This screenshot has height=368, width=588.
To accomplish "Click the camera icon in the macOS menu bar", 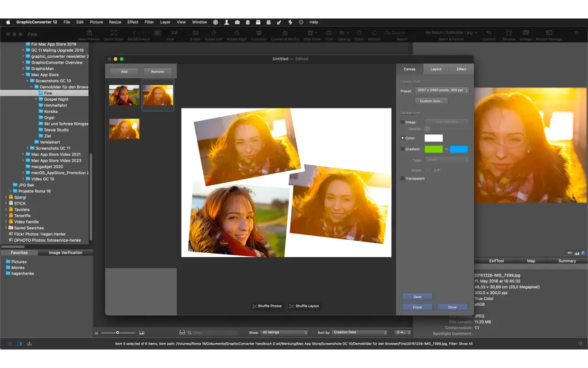I will (237, 22).
